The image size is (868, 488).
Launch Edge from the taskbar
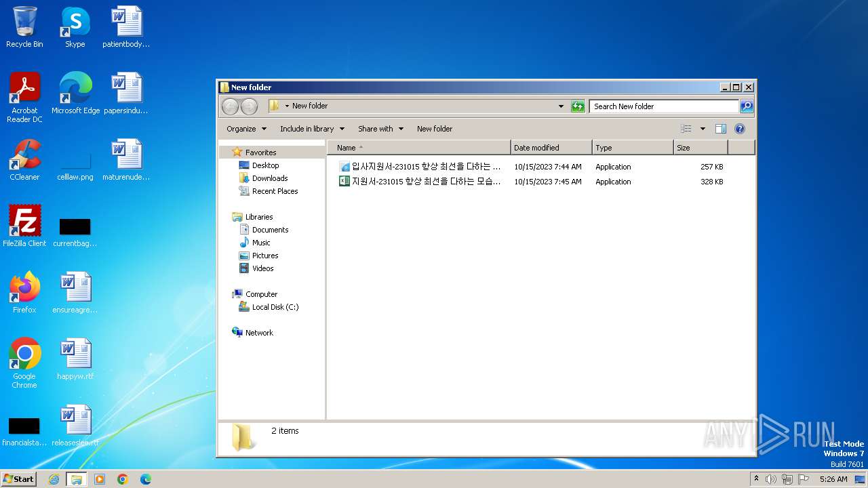(x=145, y=479)
